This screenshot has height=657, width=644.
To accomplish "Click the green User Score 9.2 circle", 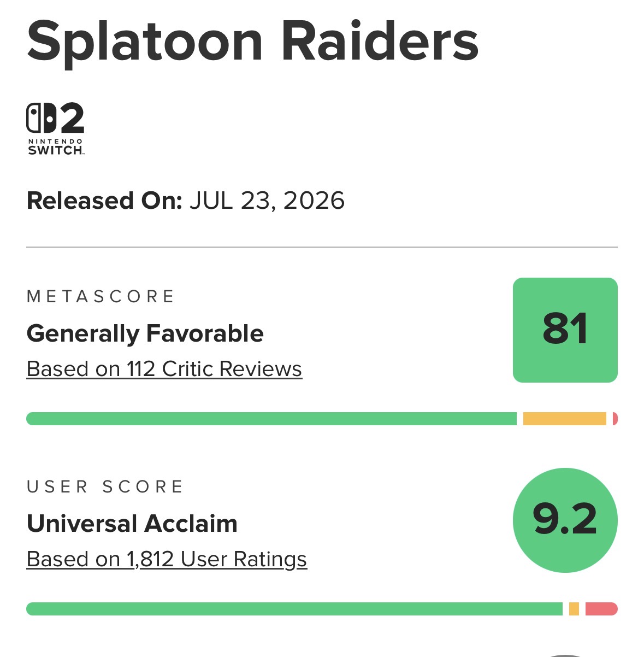I will click(565, 520).
